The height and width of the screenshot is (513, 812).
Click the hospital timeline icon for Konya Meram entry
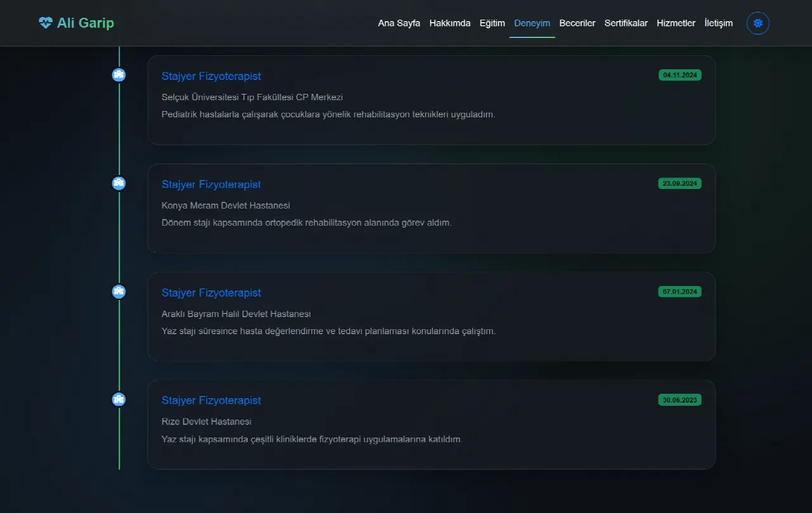(x=119, y=183)
